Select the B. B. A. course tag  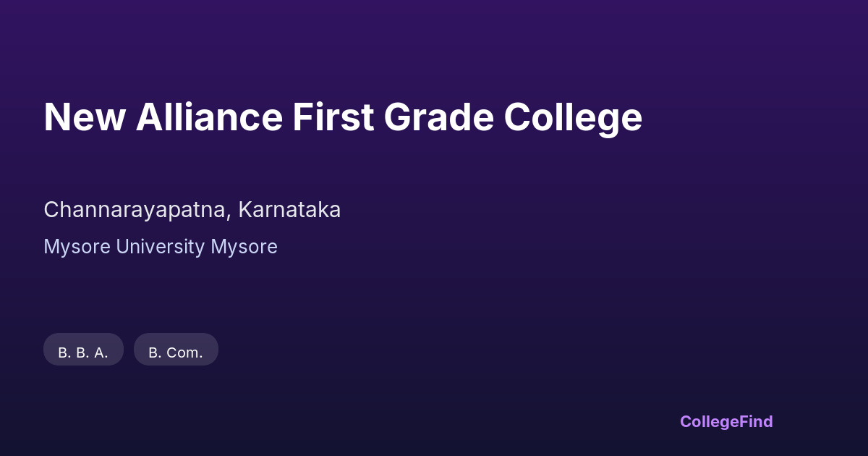click(x=83, y=352)
